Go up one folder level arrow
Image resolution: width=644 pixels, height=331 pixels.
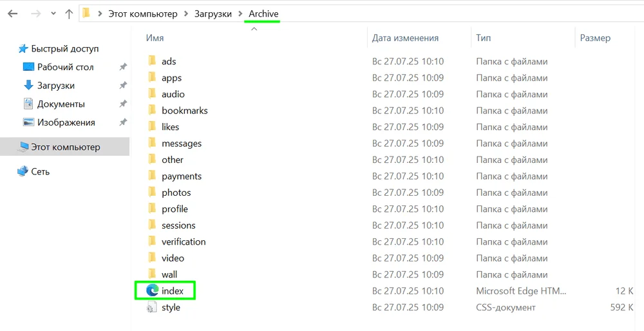pos(69,14)
